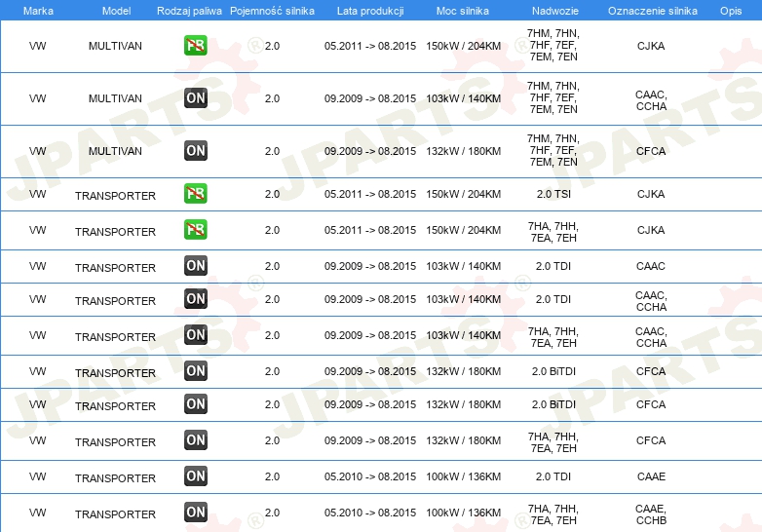Click the Model column header
This screenshot has height=532, width=762.
115,10
